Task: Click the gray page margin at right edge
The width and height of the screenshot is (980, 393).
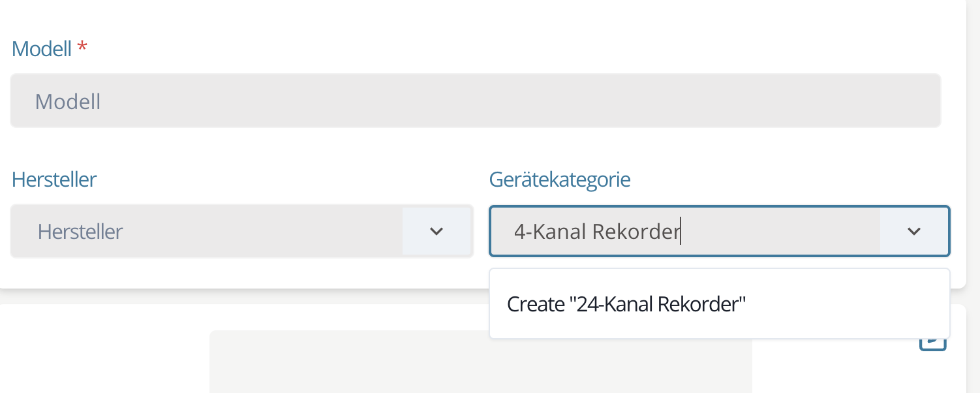Action: (x=973, y=196)
